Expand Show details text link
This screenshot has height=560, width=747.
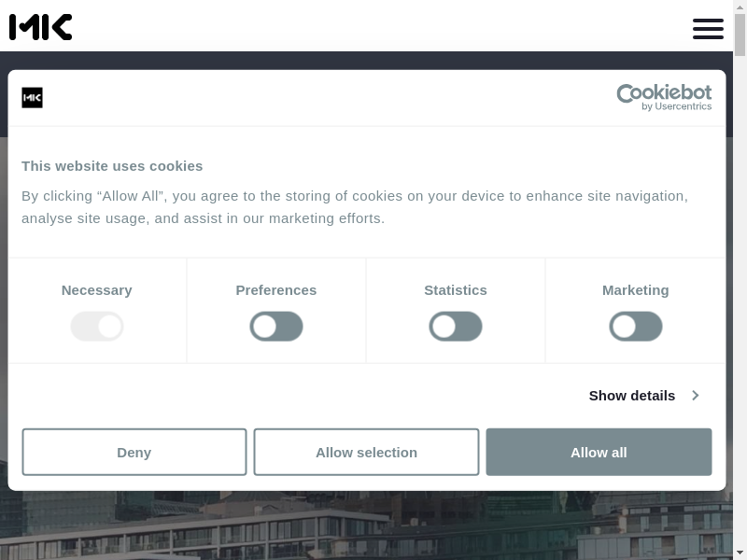[x=631, y=396]
